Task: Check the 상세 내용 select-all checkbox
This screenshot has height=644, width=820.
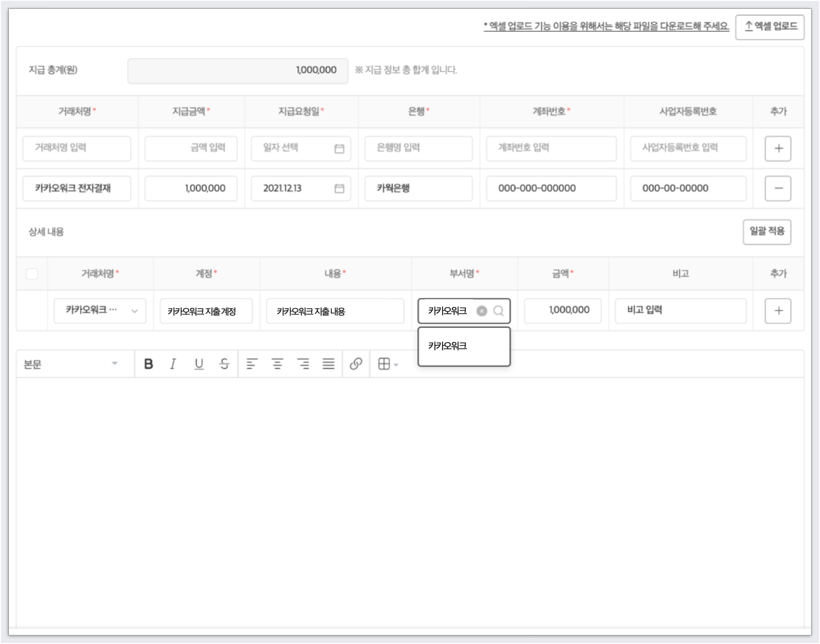Action: pos(32,274)
